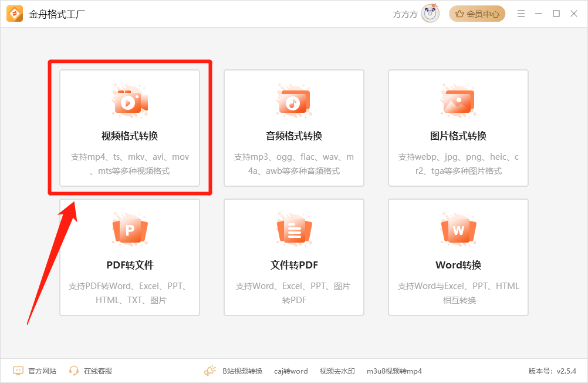Click the panda user avatar
The width and height of the screenshot is (588, 383).
coord(430,14)
